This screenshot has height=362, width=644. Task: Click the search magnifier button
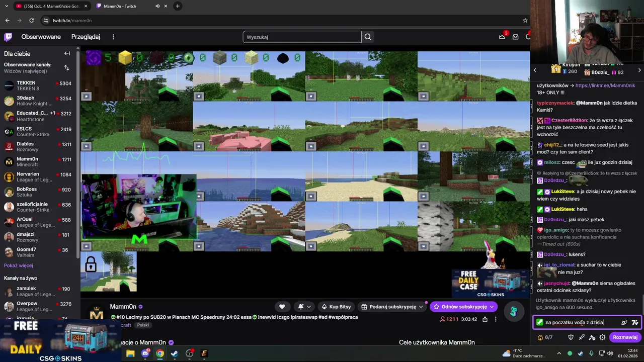(x=368, y=37)
